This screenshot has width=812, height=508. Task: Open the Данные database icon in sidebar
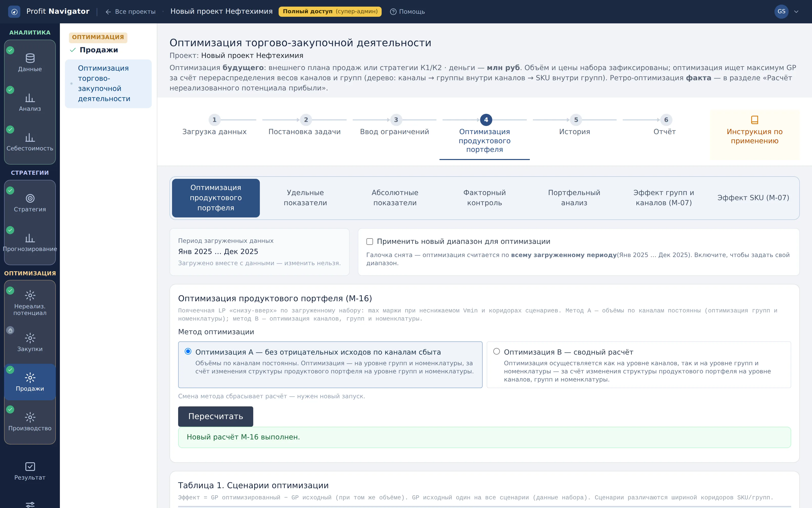(x=30, y=58)
